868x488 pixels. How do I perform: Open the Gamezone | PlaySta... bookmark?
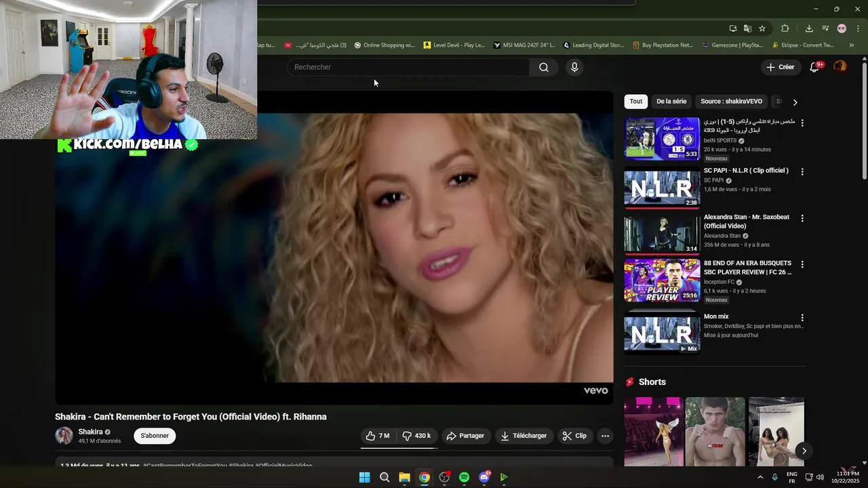[x=732, y=45]
